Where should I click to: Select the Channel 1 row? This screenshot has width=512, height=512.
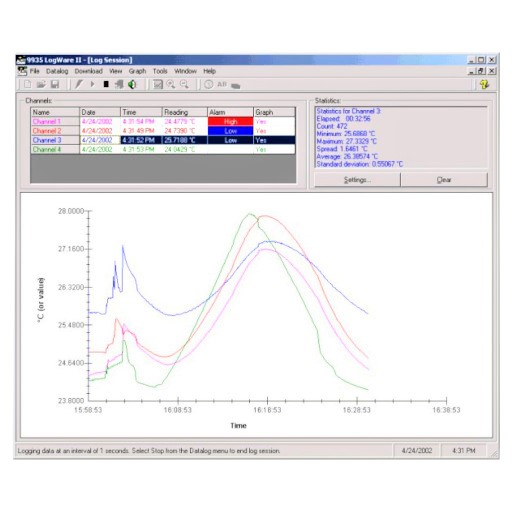pos(163,121)
